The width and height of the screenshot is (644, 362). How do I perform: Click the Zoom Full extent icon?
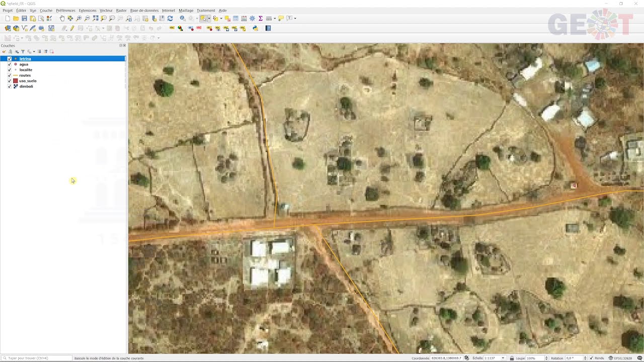[96, 18]
